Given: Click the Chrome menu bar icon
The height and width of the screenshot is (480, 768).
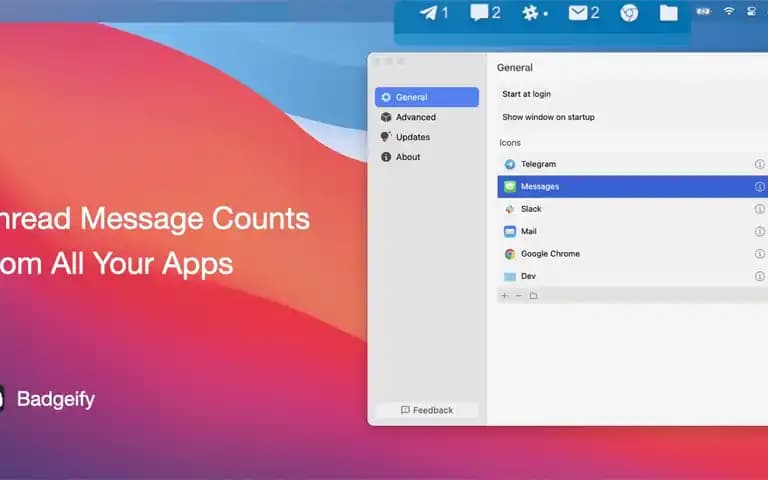Looking at the screenshot, I should 629,13.
